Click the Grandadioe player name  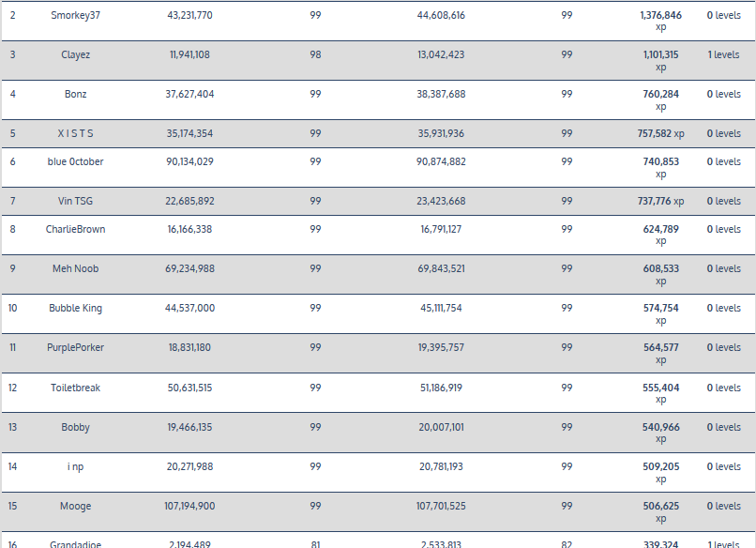(75, 543)
